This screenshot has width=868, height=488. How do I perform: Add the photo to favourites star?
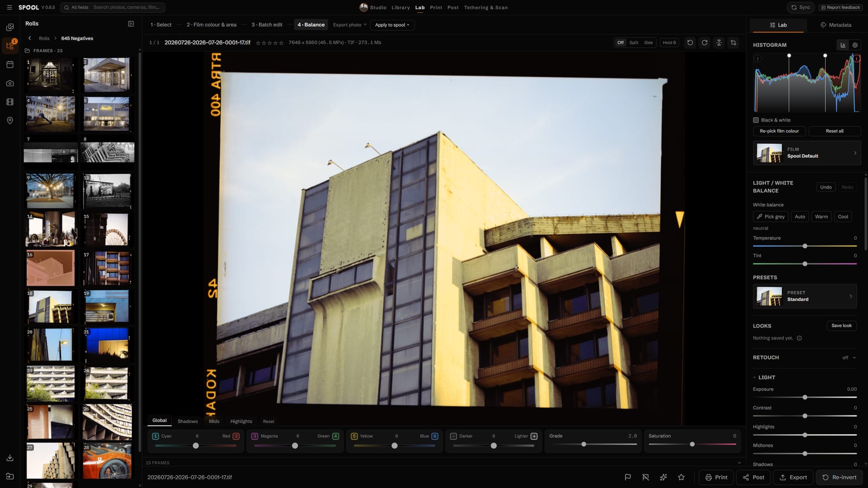[681, 477]
